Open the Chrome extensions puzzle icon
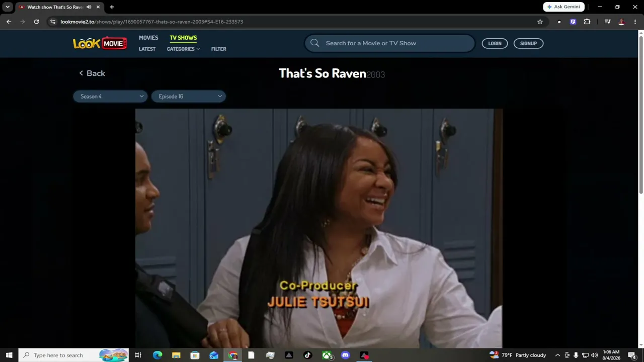644x362 pixels. [587, 22]
